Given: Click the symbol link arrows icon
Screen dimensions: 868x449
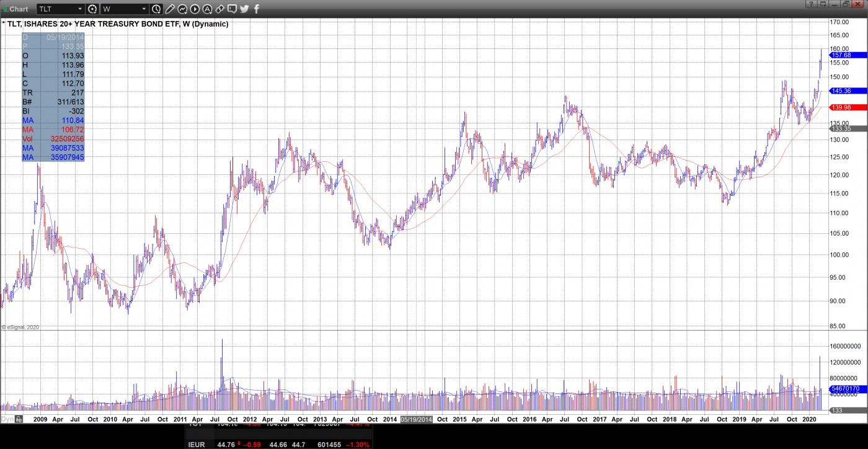Looking at the screenshot, I should click(219, 9).
